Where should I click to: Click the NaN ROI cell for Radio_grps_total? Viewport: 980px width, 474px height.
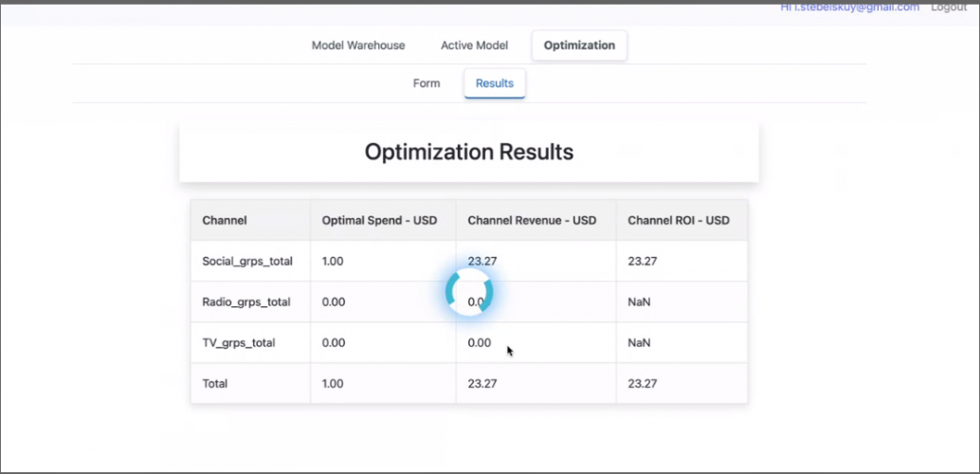tap(638, 302)
